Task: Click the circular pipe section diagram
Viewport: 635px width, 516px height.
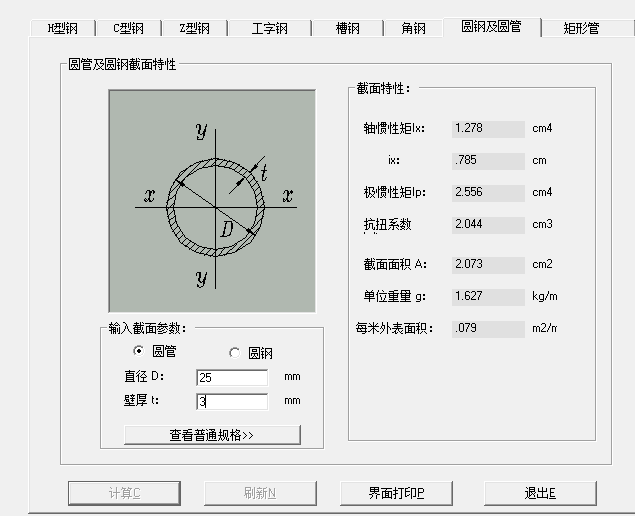Action: 212,201
